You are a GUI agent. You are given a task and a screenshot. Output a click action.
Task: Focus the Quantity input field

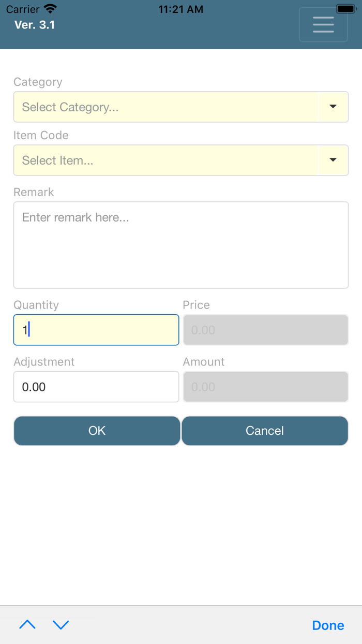coord(96,330)
